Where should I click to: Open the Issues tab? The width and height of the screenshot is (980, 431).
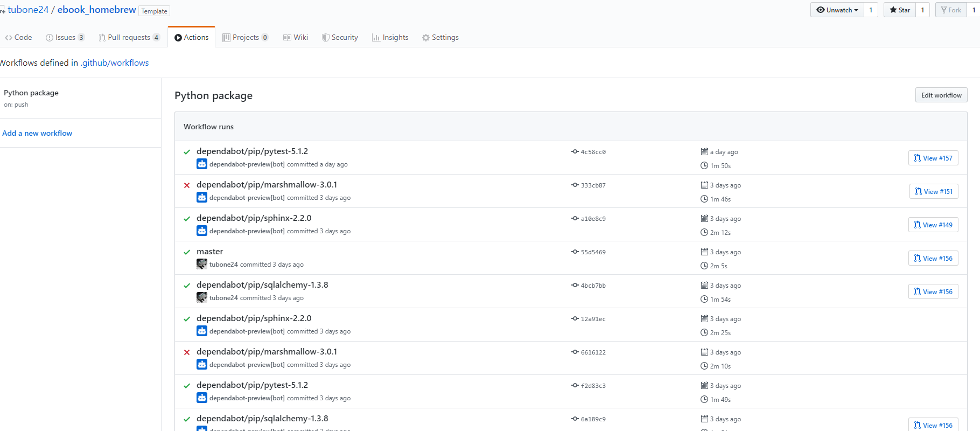click(65, 37)
